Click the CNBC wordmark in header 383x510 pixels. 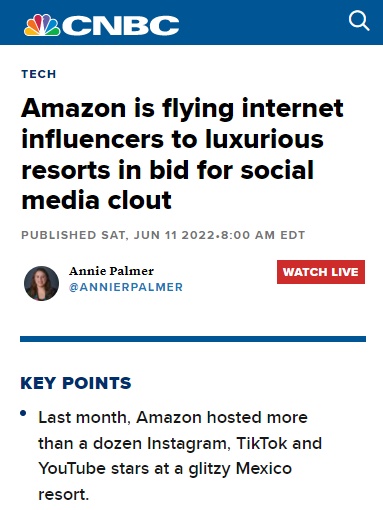tap(121, 26)
